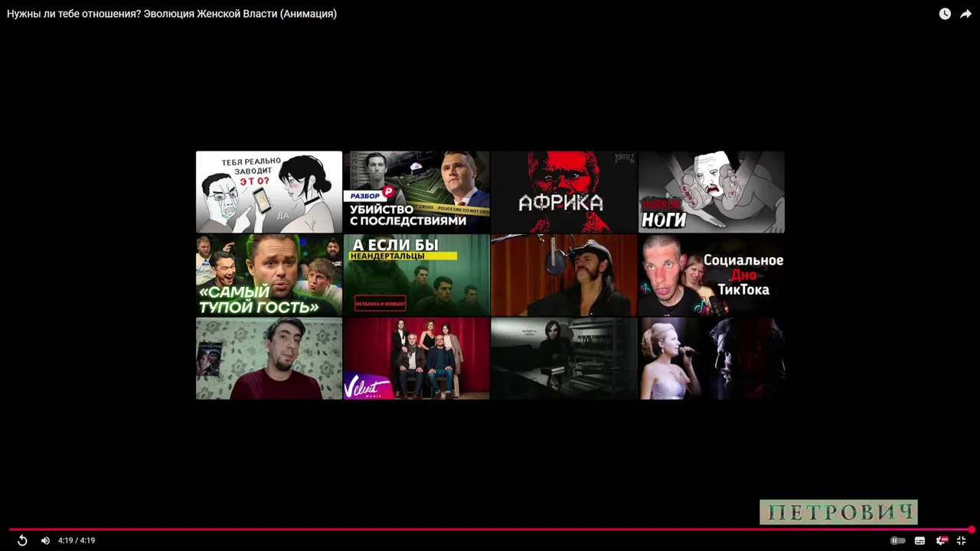
Task: Open the HD settings gear
Action: coord(941,540)
